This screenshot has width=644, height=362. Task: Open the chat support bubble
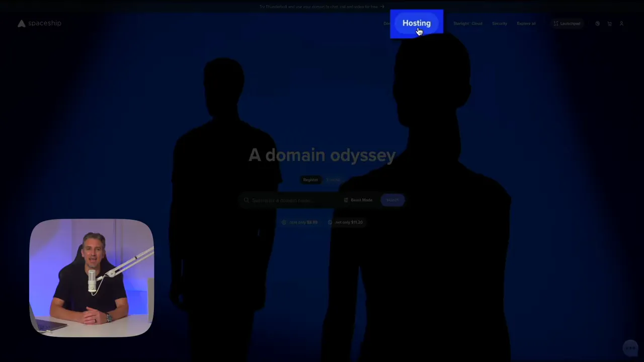(630, 347)
